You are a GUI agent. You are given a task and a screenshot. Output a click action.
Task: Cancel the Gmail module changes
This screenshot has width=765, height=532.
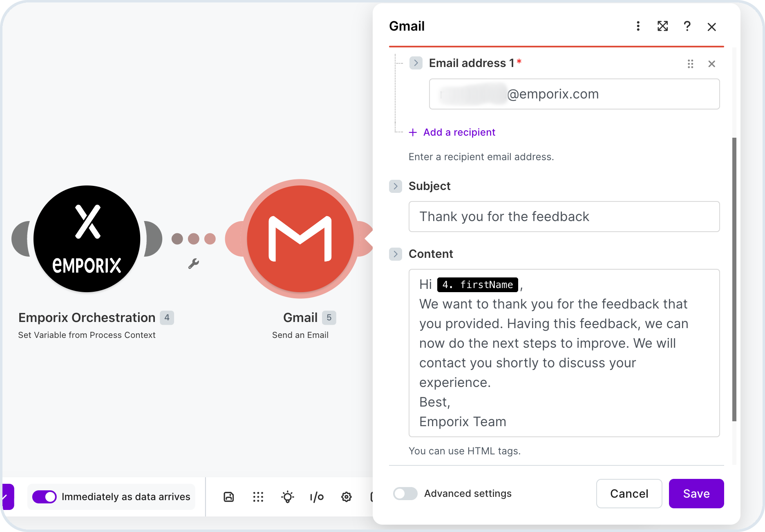tap(629, 494)
